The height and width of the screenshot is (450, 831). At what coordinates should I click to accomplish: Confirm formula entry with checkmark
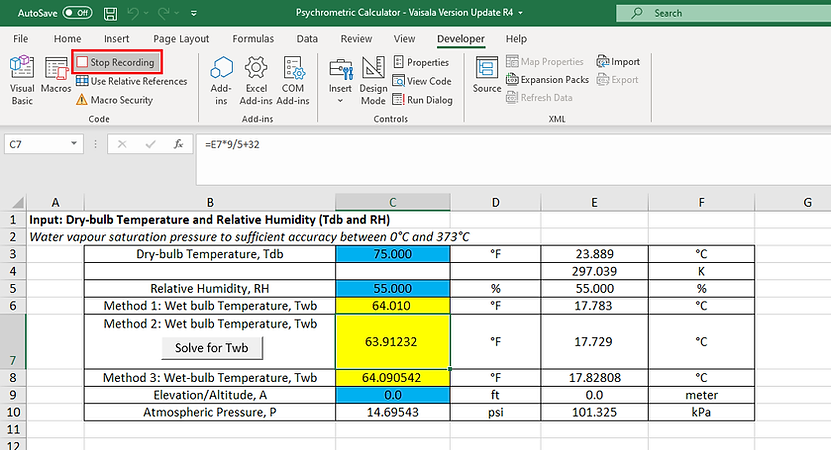pos(151,144)
